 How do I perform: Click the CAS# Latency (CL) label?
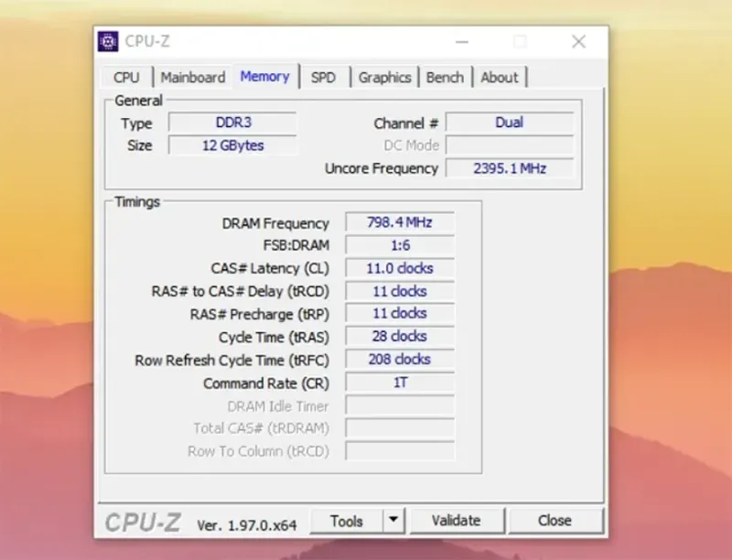point(270,269)
